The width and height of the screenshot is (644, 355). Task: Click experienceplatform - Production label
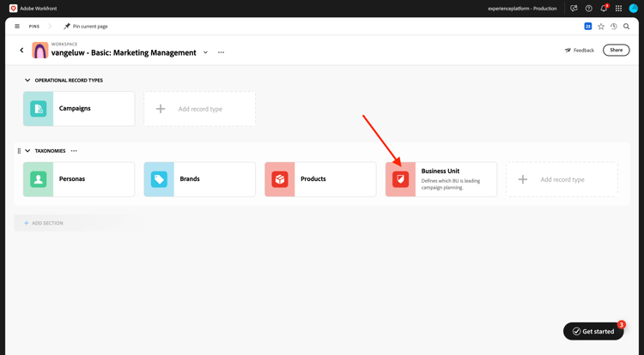tap(522, 9)
